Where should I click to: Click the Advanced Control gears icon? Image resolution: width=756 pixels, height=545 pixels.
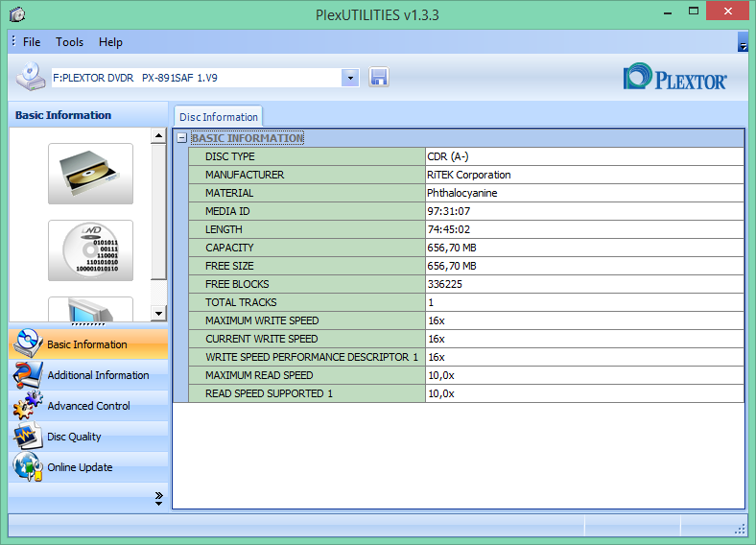coord(28,405)
